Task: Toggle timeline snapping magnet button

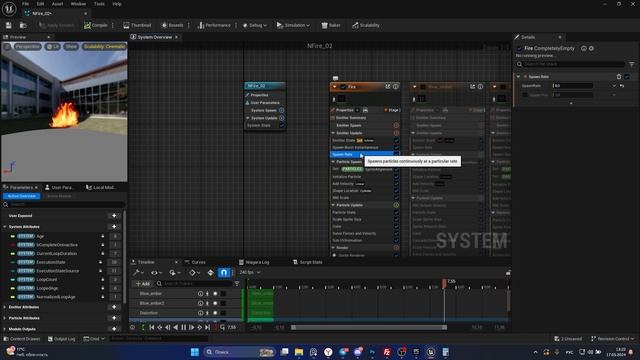Action: point(224,272)
